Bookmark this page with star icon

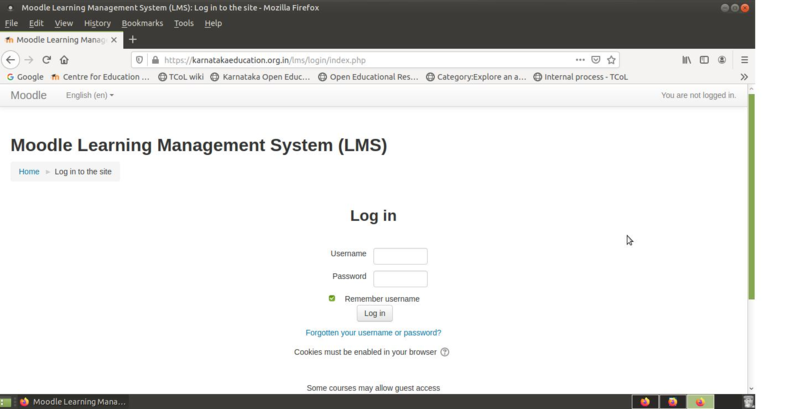coord(611,60)
